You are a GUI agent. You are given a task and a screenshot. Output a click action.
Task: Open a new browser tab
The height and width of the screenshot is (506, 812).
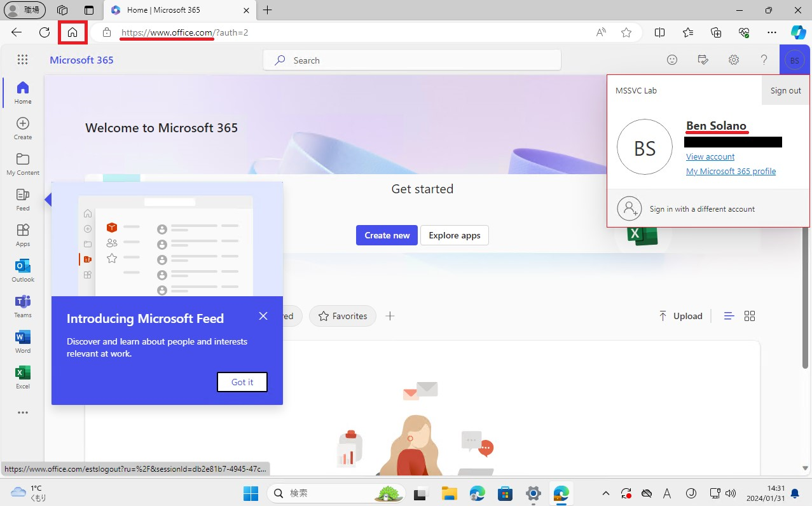tap(268, 10)
